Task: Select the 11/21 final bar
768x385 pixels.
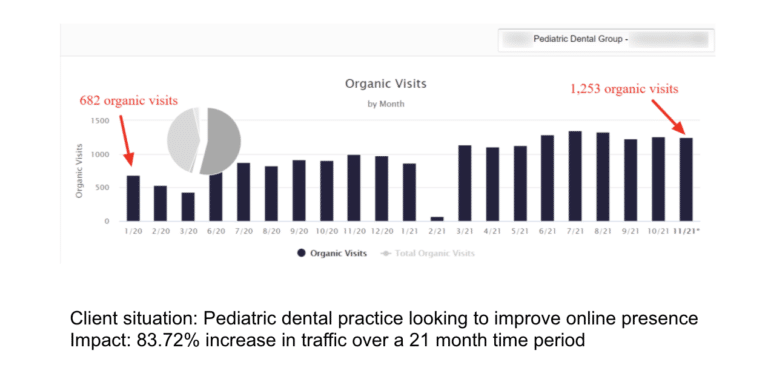Action: point(686,179)
